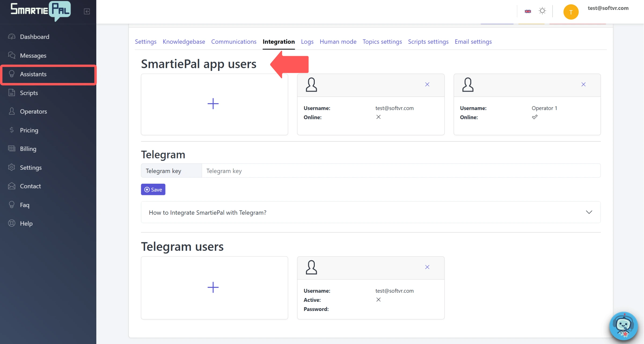Open the test@softvr.com account menu

coord(608,8)
